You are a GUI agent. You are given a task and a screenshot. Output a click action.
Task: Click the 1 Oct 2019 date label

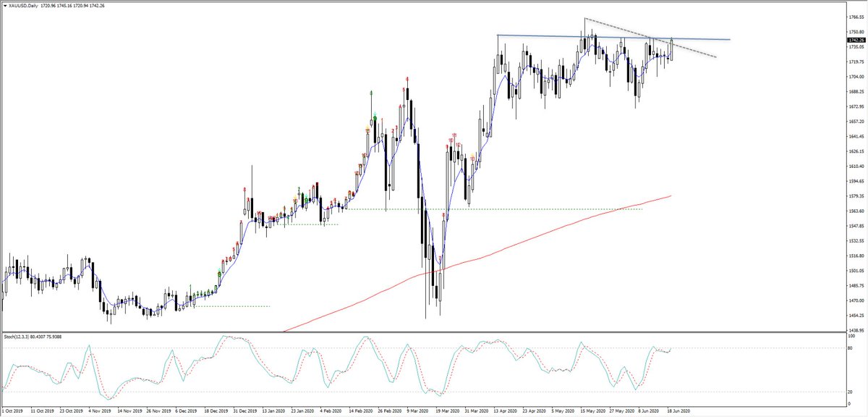(x=14, y=410)
